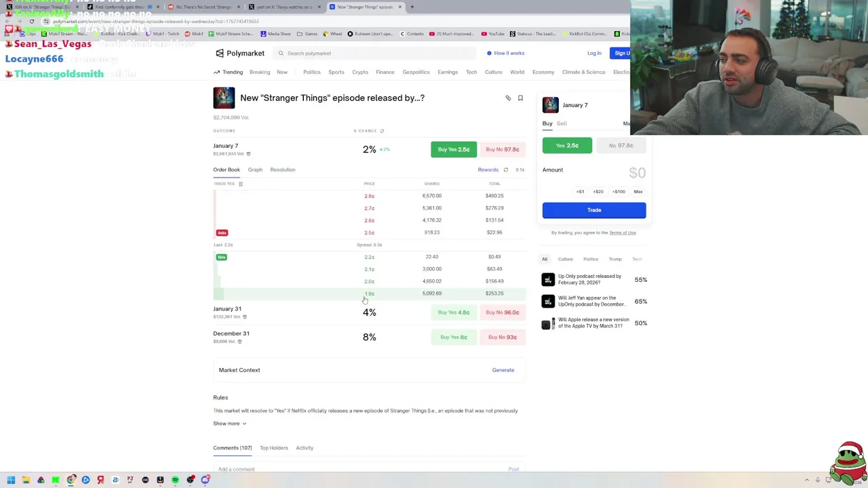
Task: Click the search magnifier icon
Action: tap(281, 53)
